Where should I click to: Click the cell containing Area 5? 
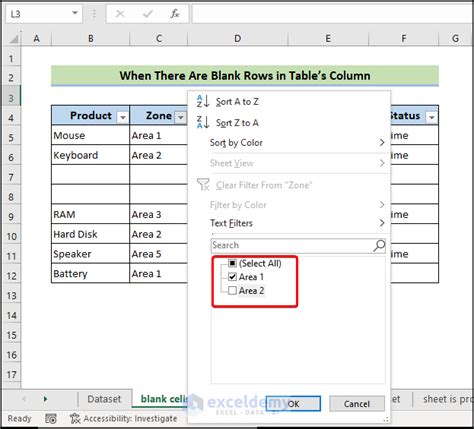pos(159,254)
